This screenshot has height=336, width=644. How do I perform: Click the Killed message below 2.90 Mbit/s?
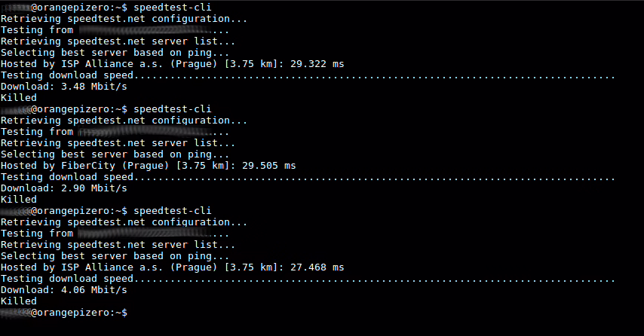pyautogui.click(x=19, y=199)
